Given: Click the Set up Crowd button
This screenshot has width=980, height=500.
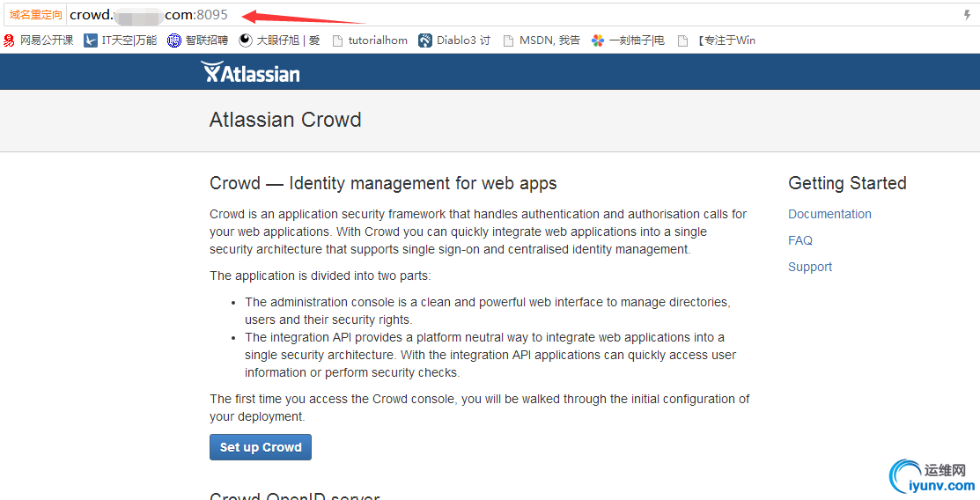Looking at the screenshot, I should click(261, 447).
